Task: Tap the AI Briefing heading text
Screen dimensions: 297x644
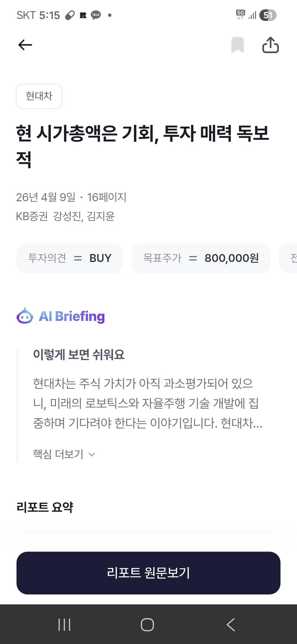Action: click(x=72, y=316)
